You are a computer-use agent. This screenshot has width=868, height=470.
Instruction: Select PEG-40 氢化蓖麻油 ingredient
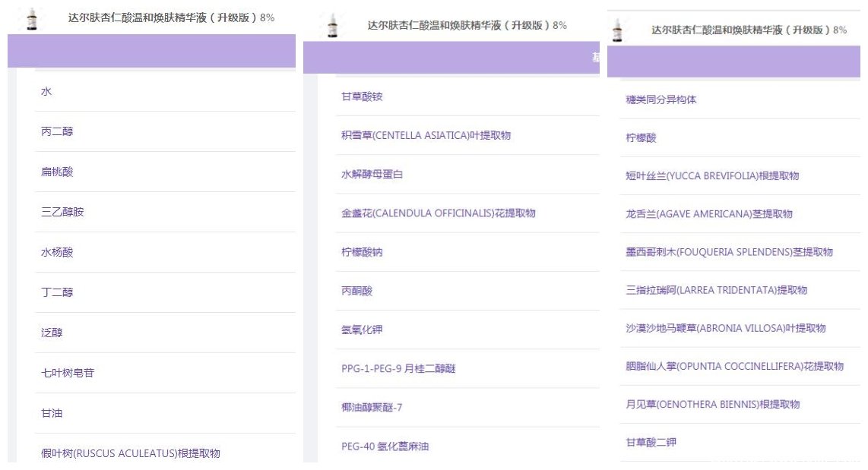coord(385,446)
